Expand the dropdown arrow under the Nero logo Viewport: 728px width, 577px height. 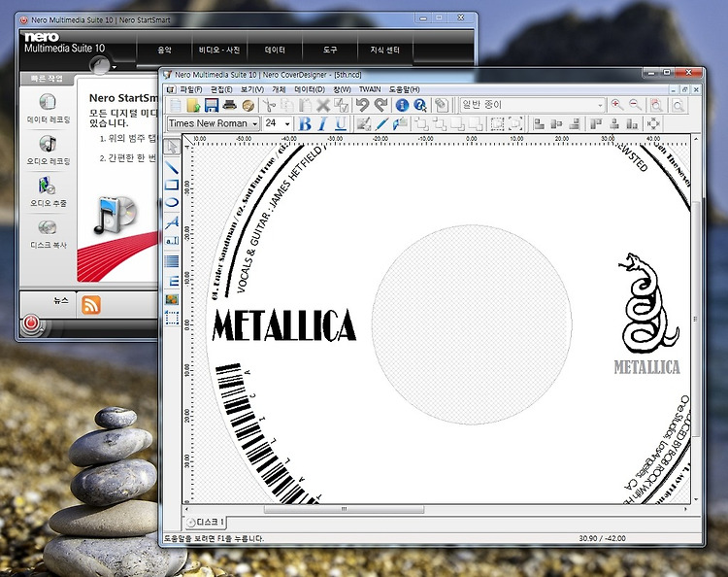[x=115, y=67]
